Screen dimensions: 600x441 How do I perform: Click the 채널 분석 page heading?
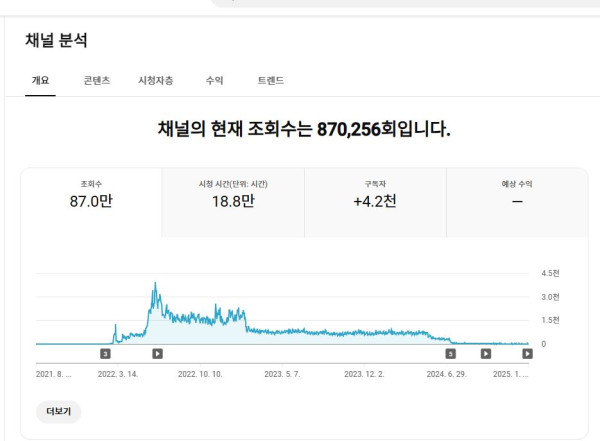click(56, 41)
